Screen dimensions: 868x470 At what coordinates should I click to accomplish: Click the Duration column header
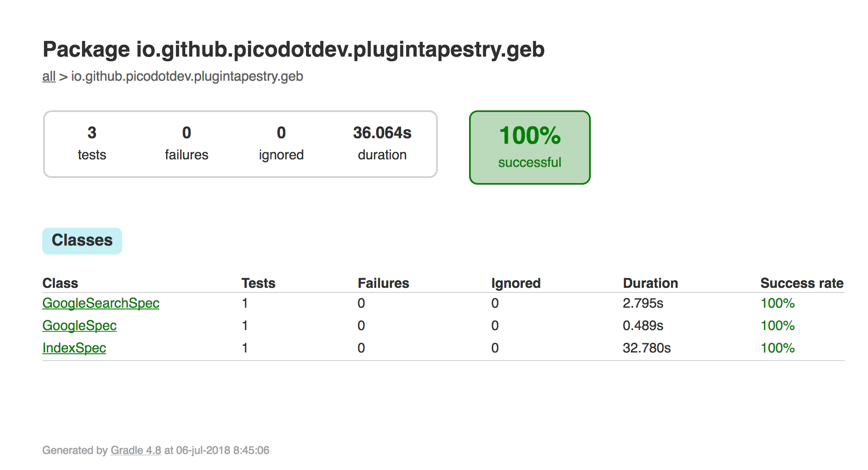coord(650,283)
